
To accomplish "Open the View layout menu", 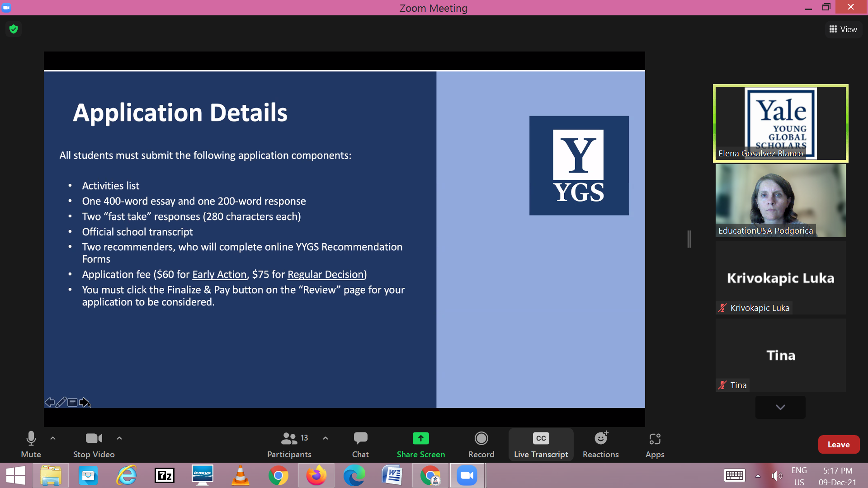I will coord(843,29).
